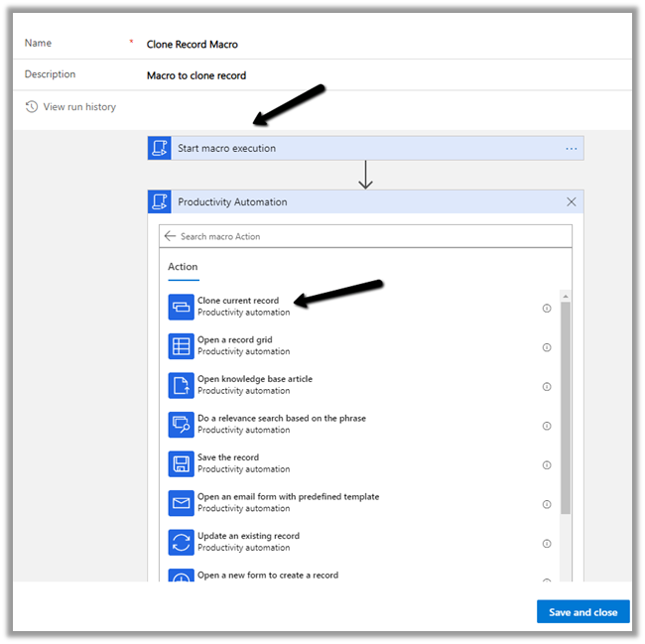Click the Save the record floppy icon

coord(181,463)
